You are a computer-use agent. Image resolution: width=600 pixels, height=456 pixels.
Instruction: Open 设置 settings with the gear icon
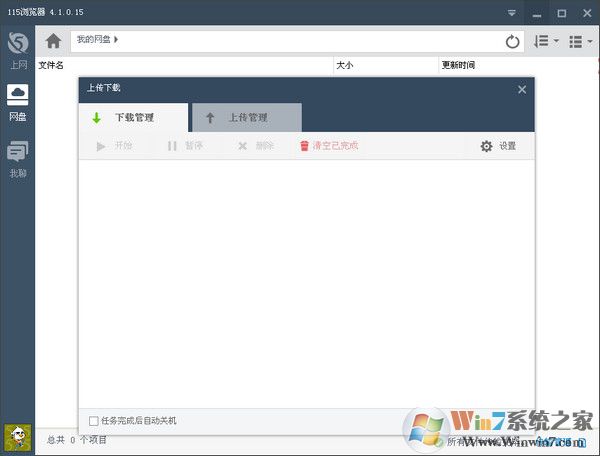pos(498,146)
